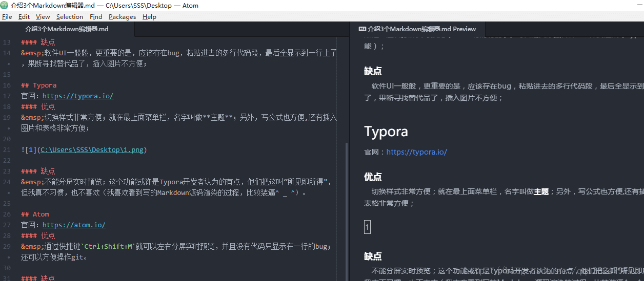
Task: Click line number 24 in the gutter
Action: [x=7, y=182]
